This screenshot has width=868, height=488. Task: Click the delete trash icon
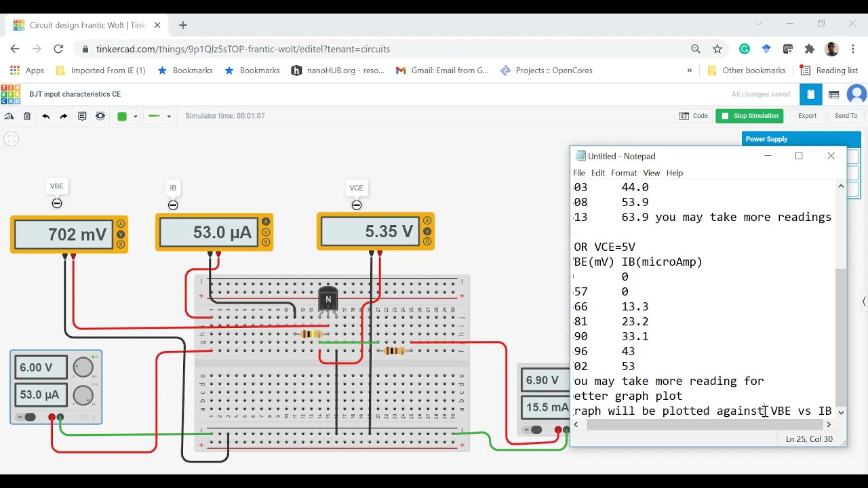point(27,116)
